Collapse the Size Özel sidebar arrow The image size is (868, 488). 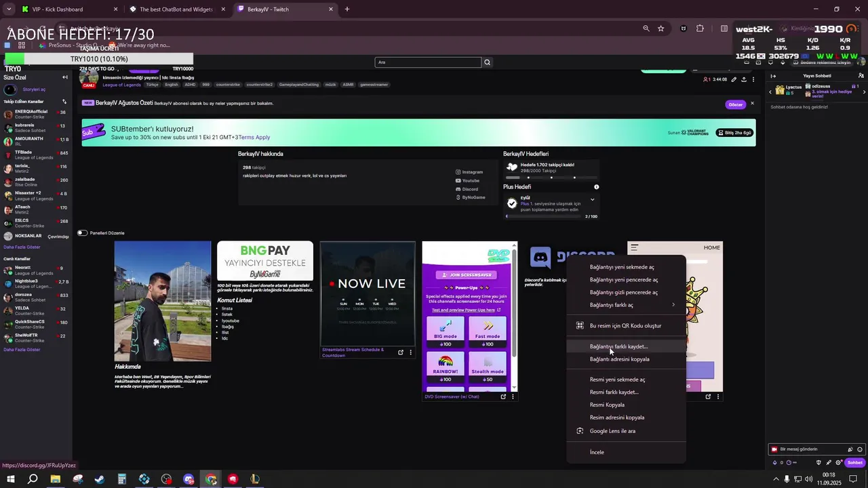[x=65, y=77]
